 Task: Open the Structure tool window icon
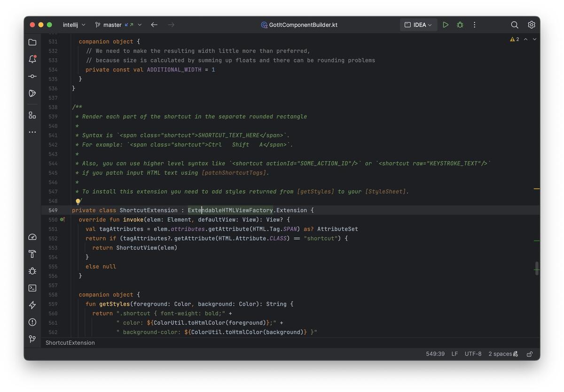pyautogui.click(x=32, y=115)
